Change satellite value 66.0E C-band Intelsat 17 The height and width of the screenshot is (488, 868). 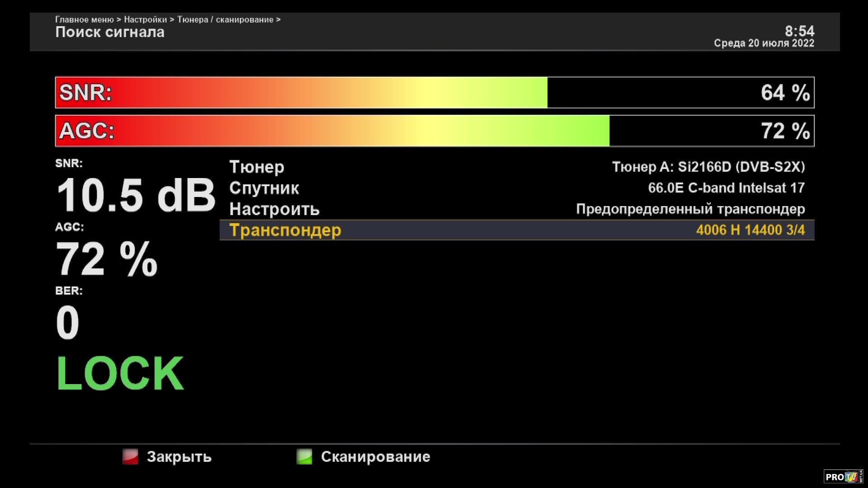coord(726,188)
